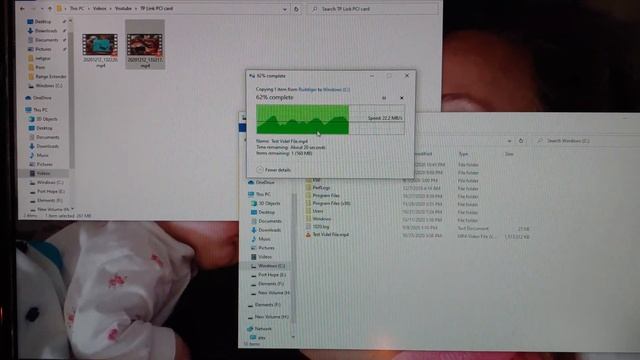
Task: Open Pictures under This PC in TP Link window
Action: point(44,164)
